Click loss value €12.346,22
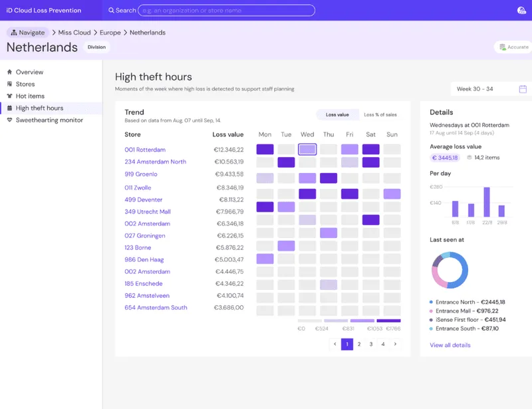 coord(229,150)
